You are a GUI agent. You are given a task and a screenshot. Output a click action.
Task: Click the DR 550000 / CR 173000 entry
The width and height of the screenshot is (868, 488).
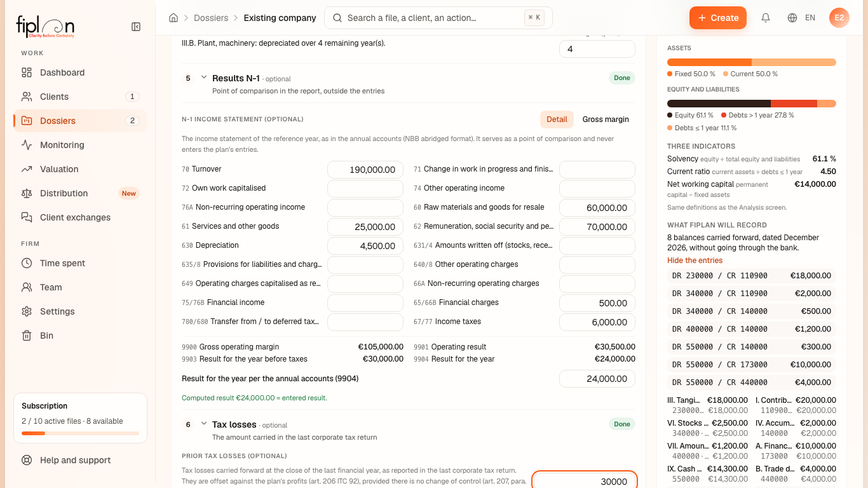coord(752,365)
